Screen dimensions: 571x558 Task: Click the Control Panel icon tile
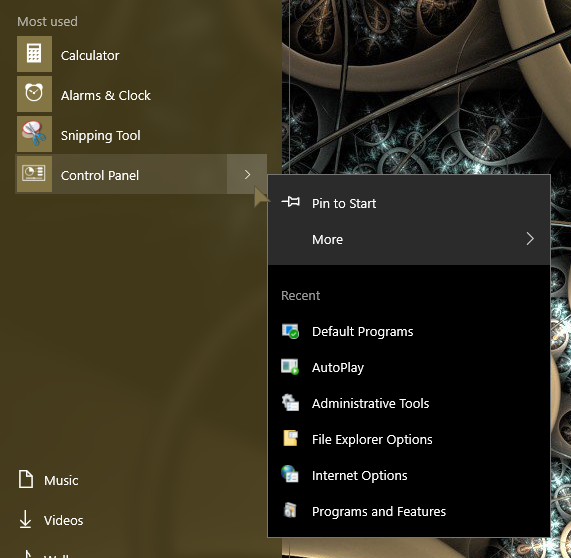click(34, 174)
